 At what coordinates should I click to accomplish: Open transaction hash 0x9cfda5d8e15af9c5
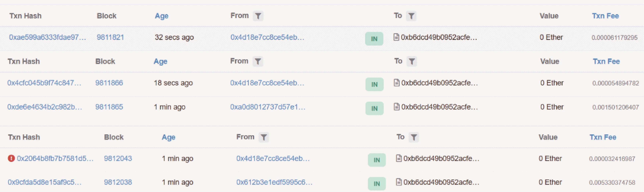click(x=45, y=182)
